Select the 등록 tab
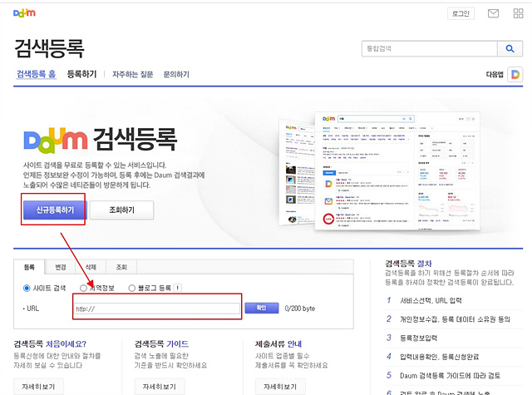Viewport: 532px width, 395px height. point(29,267)
